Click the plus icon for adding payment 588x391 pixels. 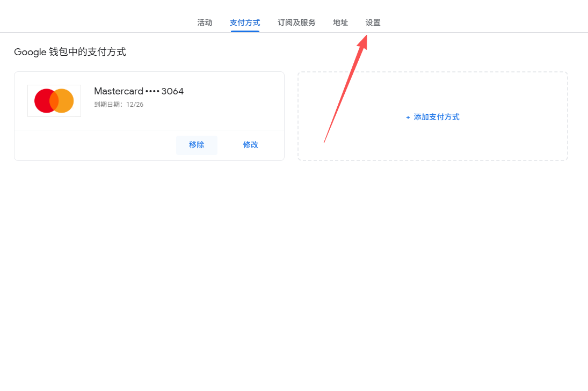pyautogui.click(x=408, y=117)
